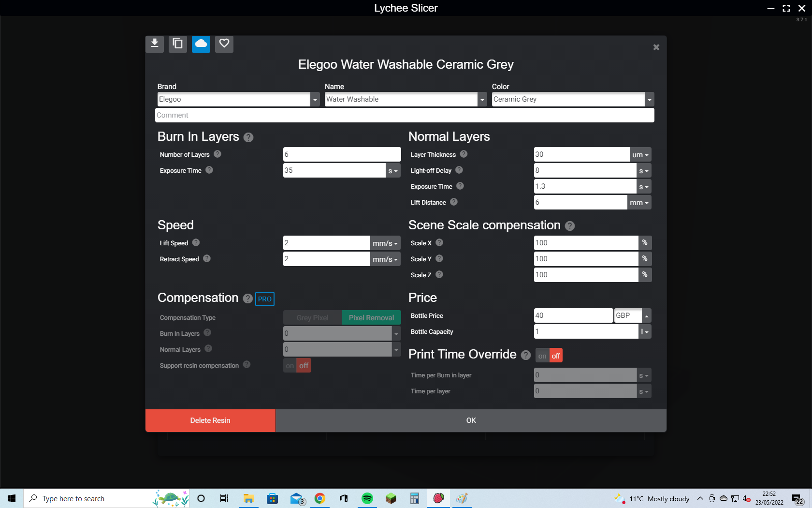Screen dimensions: 812x508
Task: Click the duplicate resin profile icon
Action: coord(178,44)
